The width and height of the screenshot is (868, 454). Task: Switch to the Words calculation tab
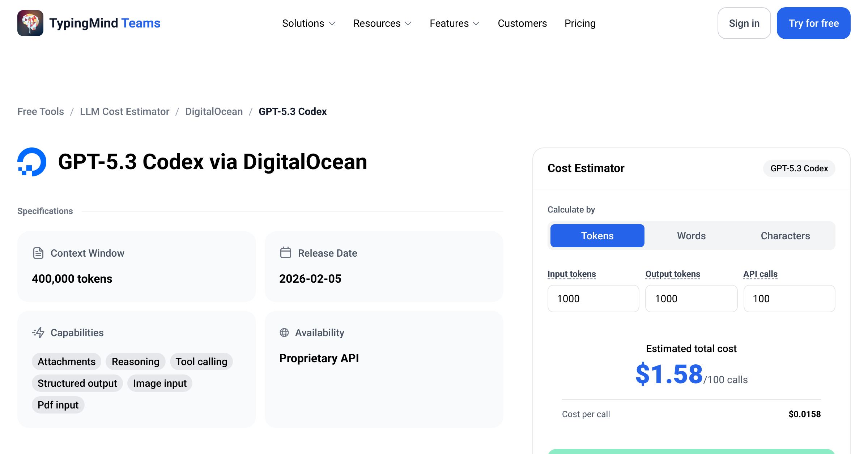point(692,236)
